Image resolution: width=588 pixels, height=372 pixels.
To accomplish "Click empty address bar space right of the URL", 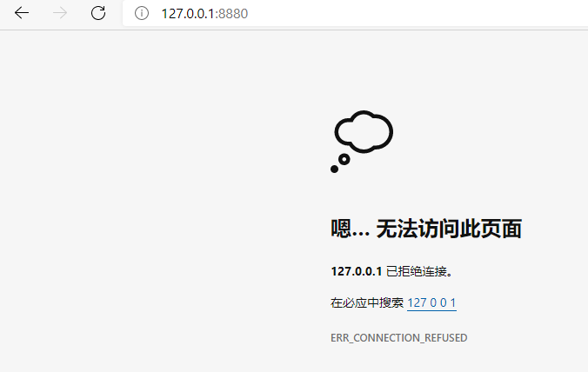I will (x=412, y=14).
